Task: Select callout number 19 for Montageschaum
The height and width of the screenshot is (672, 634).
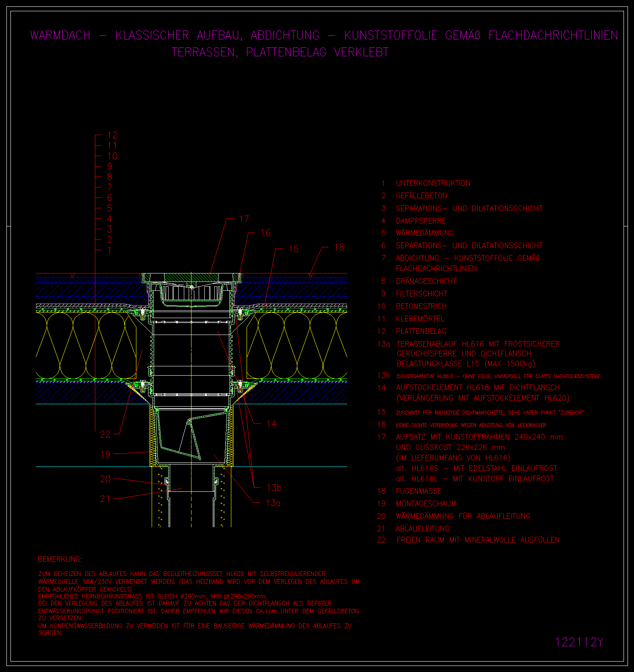Action: point(105,454)
